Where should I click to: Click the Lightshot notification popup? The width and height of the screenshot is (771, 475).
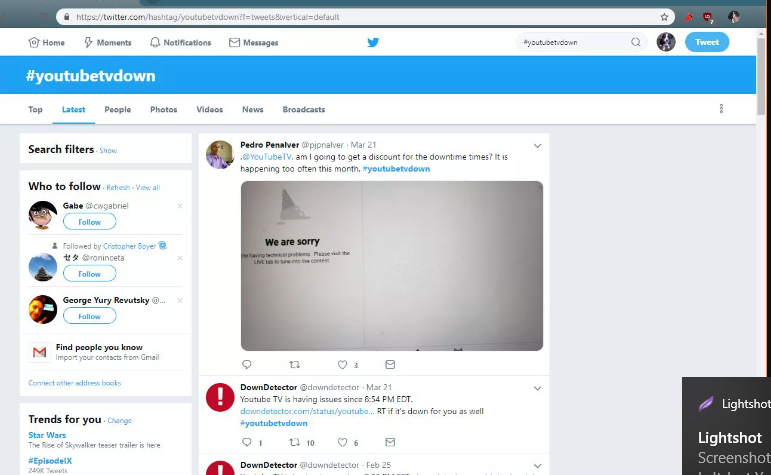pyautogui.click(x=726, y=426)
